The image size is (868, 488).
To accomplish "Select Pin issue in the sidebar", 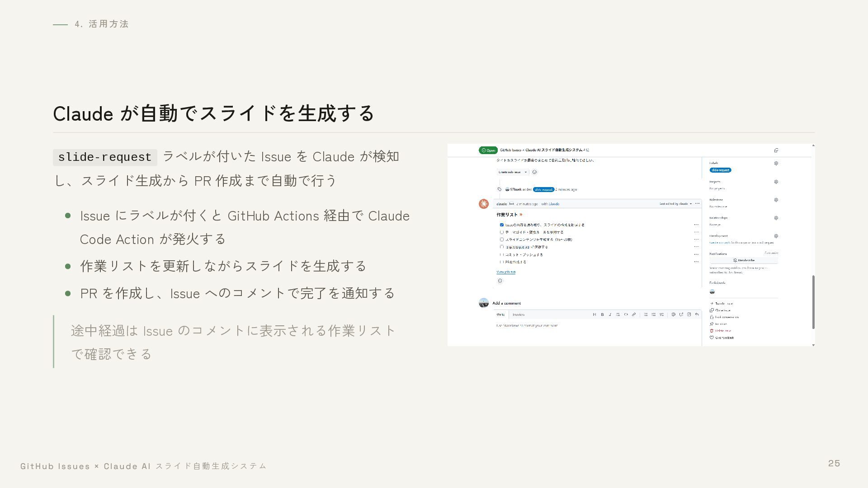I will [718, 324].
